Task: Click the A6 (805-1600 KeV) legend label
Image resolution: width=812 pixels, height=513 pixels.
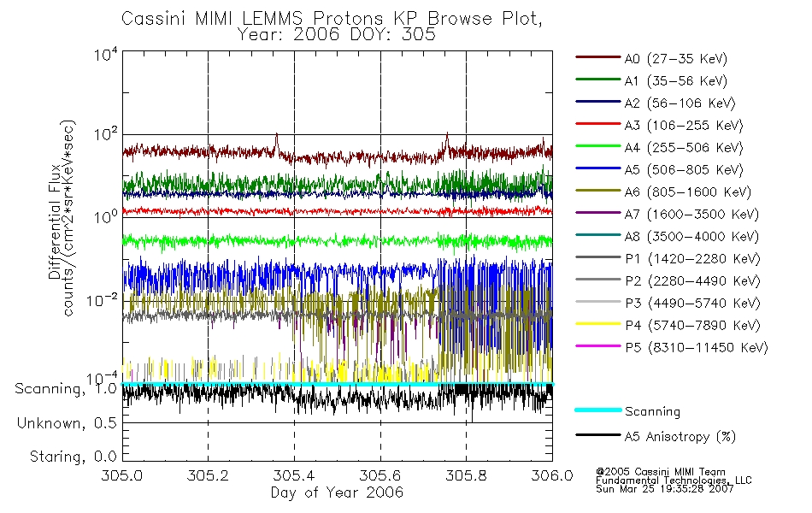Action: tap(688, 192)
